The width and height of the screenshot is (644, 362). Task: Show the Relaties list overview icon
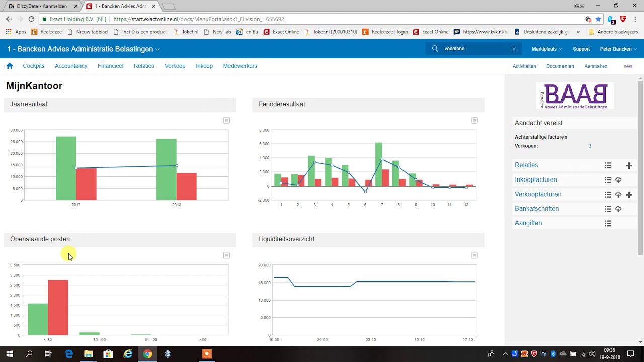click(x=608, y=165)
